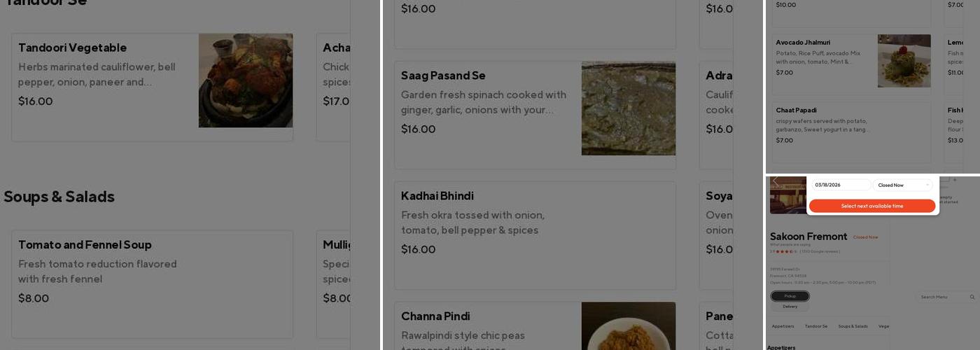
Task: Click the back arrow on restaurant photo
Action: point(775,182)
